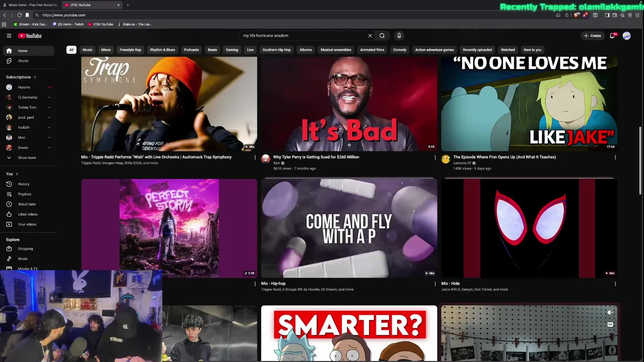Clear the search box with the X icon
Screen dimensions: 644x362
pos(370,36)
